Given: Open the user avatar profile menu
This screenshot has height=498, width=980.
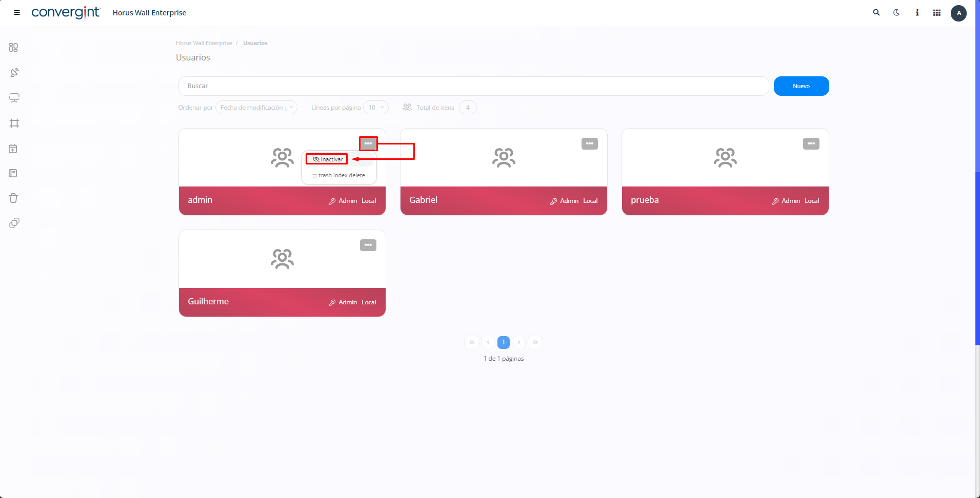Looking at the screenshot, I should pyautogui.click(x=958, y=13).
